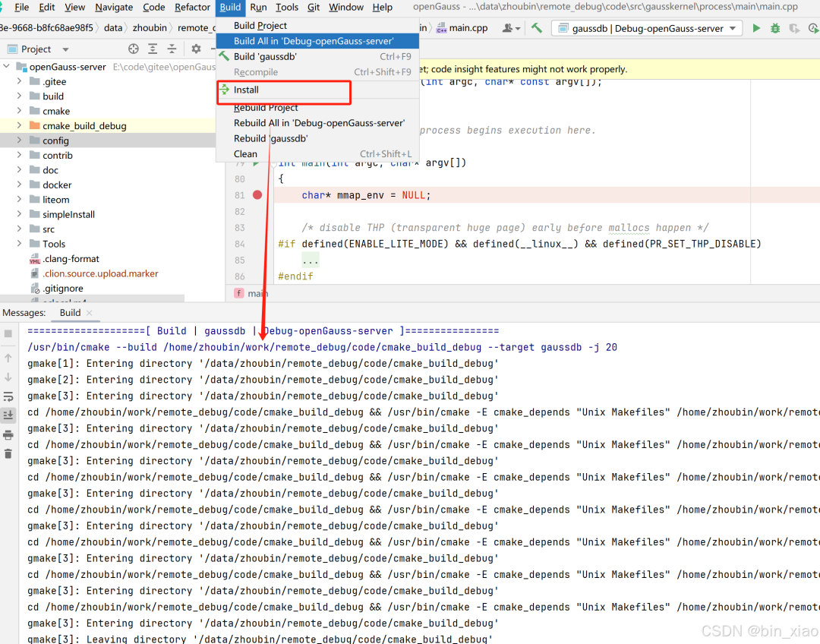
Task: Open the Project view dropdown arrow
Action: (x=65, y=49)
